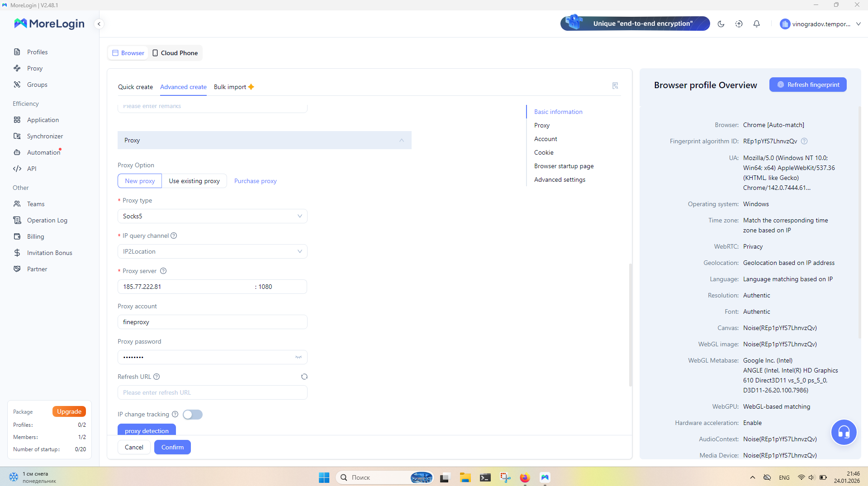The width and height of the screenshot is (868, 486).
Task: Click the Proxy account field
Action: coord(213,322)
